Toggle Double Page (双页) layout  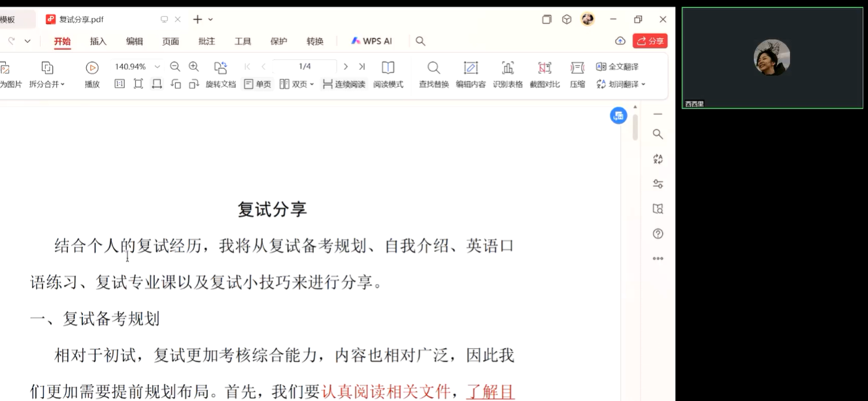pyautogui.click(x=297, y=84)
